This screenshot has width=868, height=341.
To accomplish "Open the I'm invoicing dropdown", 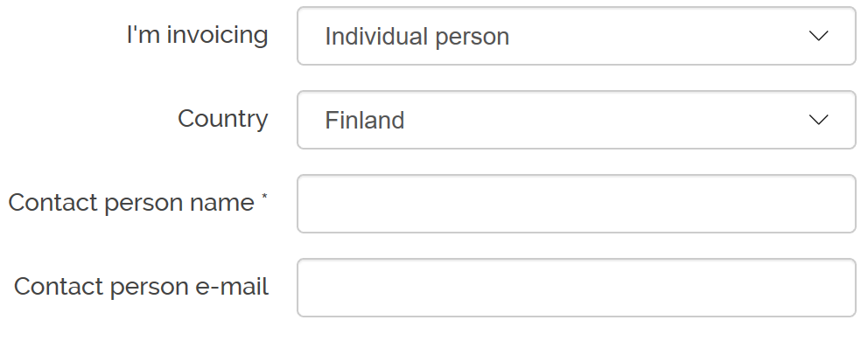I will coord(577,36).
